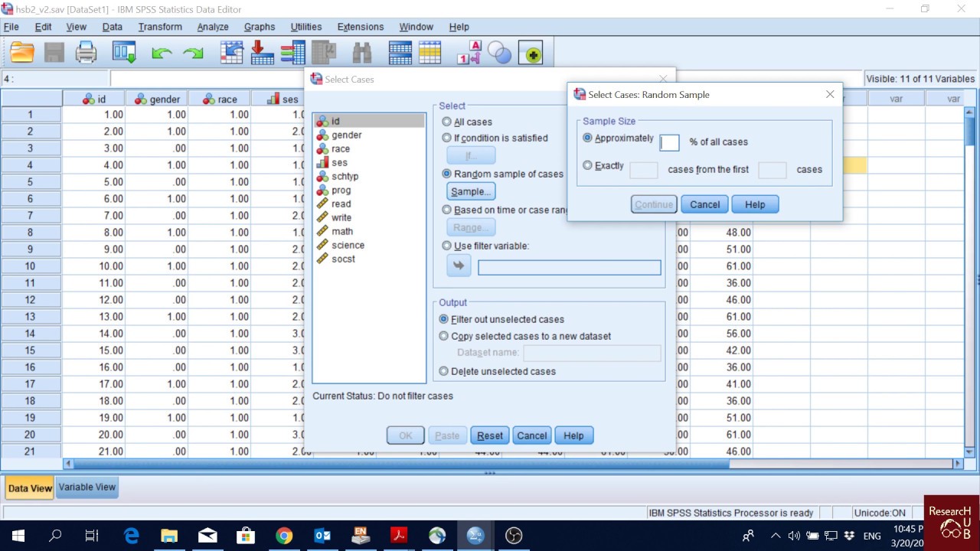Open Microsoft Edge from the taskbar

coord(132,536)
